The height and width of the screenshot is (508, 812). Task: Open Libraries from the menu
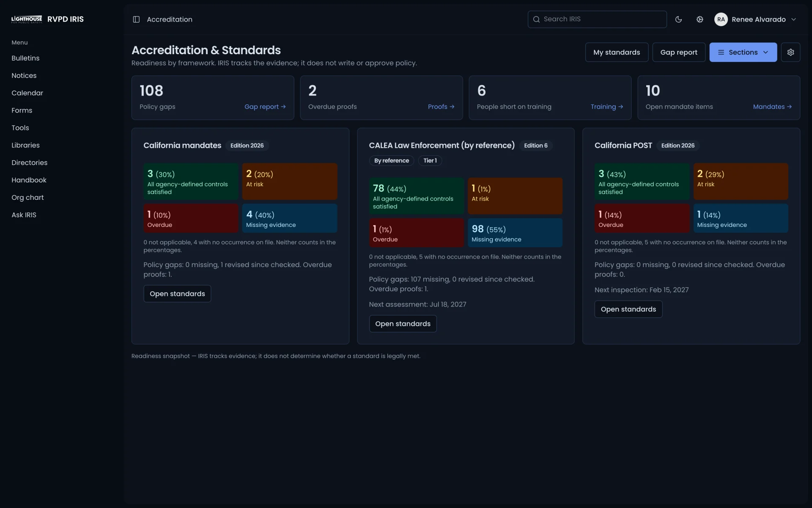(x=25, y=145)
